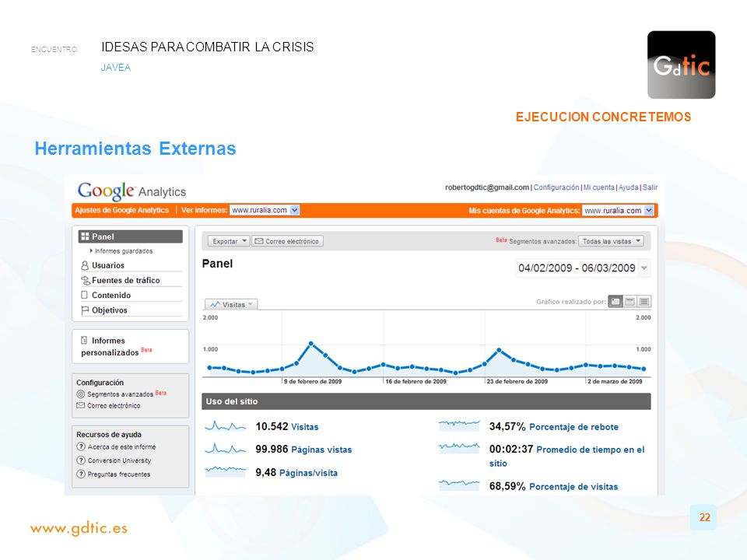Click Ajustes de Google Analytics link

click(122, 210)
